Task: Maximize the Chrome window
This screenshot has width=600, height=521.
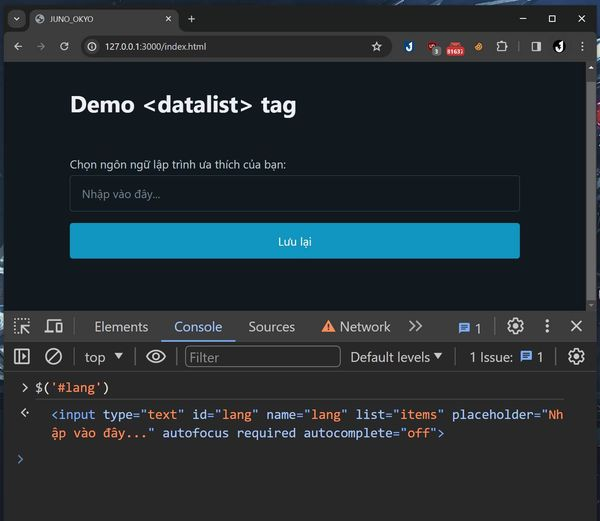Action: tap(552, 18)
